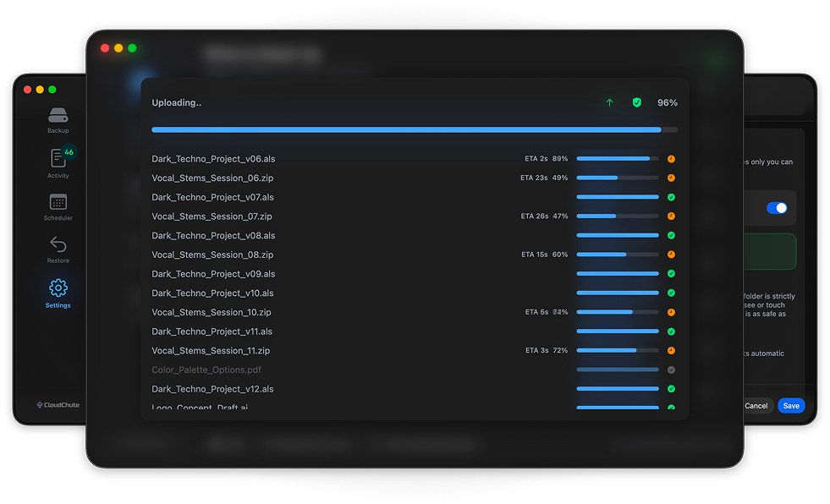Open the Backup section in the sidebar

coord(58,119)
